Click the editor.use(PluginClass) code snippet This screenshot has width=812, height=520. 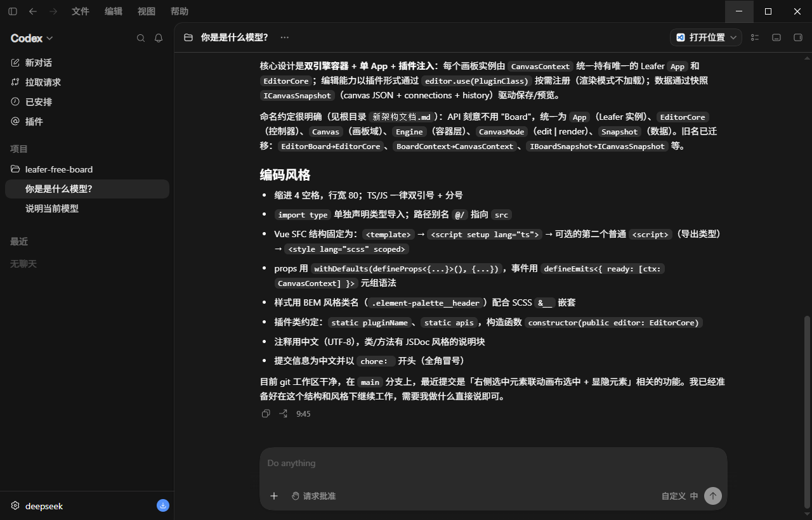pos(476,81)
